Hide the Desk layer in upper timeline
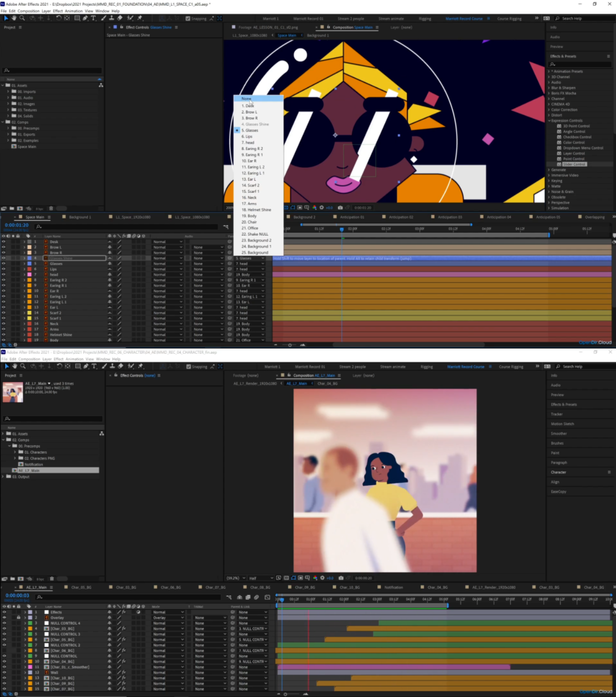This screenshot has width=616, height=697. tap(3, 242)
